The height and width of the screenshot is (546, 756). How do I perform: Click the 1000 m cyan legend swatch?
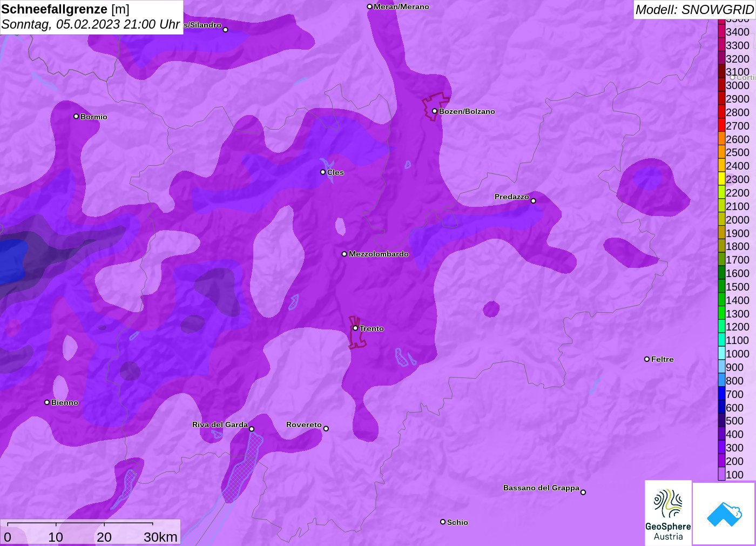pyautogui.click(x=721, y=354)
